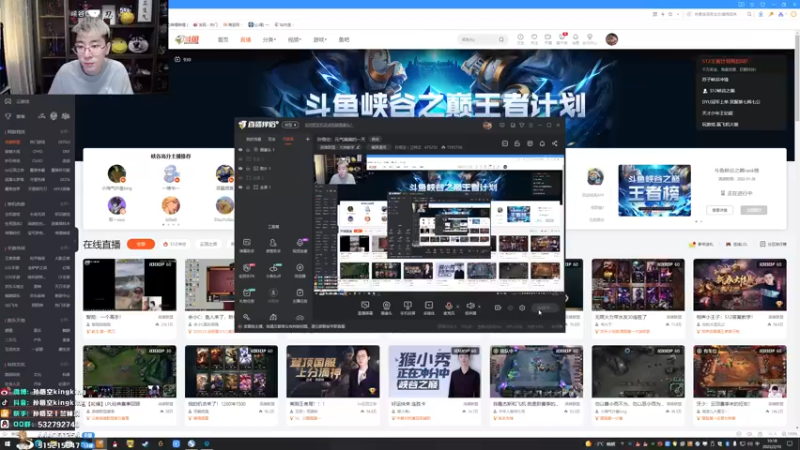The width and height of the screenshot is (800, 450).
Task: Click share icon above stream preview
Action: (x=555, y=144)
